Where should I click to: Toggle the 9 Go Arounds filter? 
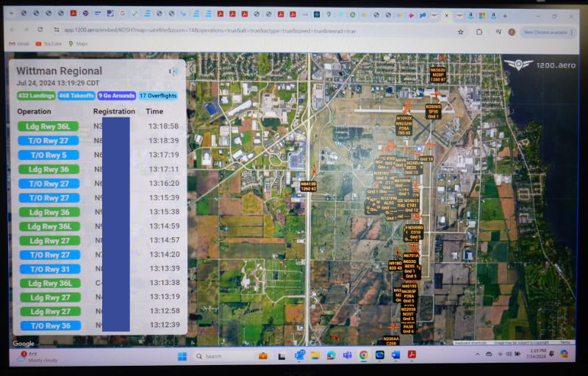pyautogui.click(x=116, y=95)
